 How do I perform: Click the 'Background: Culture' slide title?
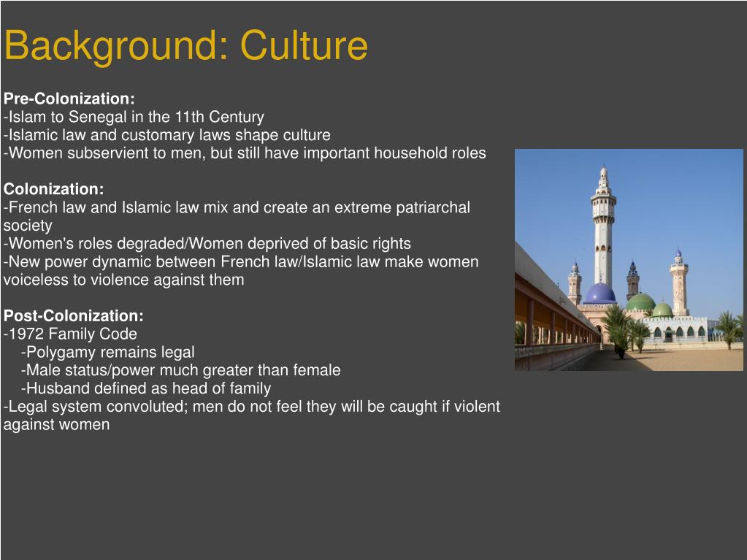tap(185, 46)
